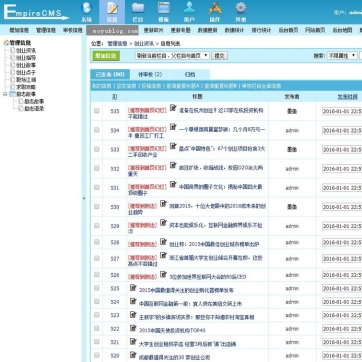Screen dimensions: 362x362
Task: Select the 励志语录 item in tree
Action: 34,109
